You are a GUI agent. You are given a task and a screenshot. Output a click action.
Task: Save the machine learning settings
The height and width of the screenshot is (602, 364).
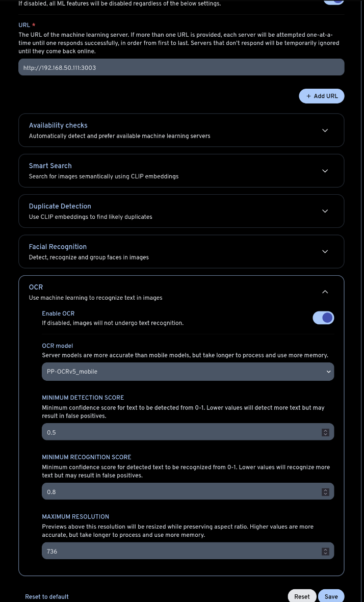(331, 596)
